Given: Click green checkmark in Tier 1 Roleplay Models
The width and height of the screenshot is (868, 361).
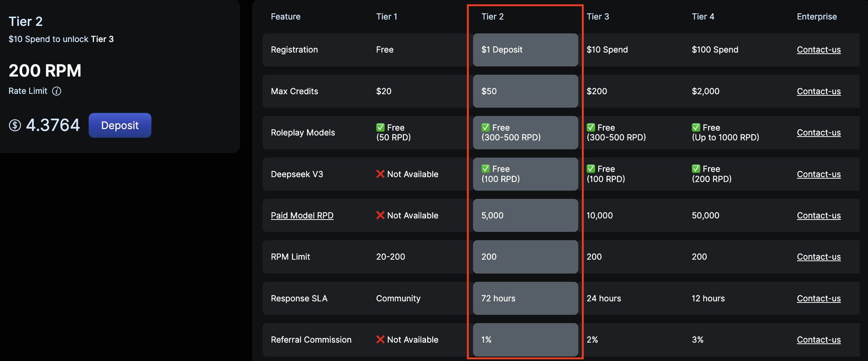Looking at the screenshot, I should coord(380,128).
